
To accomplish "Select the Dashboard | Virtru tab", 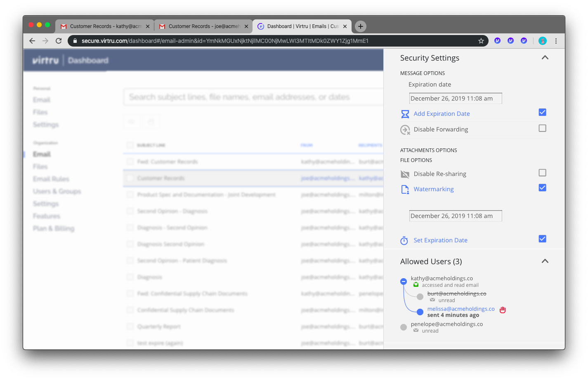I will click(x=302, y=26).
